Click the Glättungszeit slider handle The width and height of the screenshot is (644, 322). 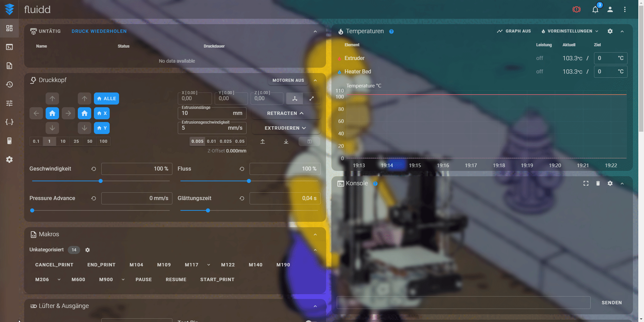(x=208, y=210)
